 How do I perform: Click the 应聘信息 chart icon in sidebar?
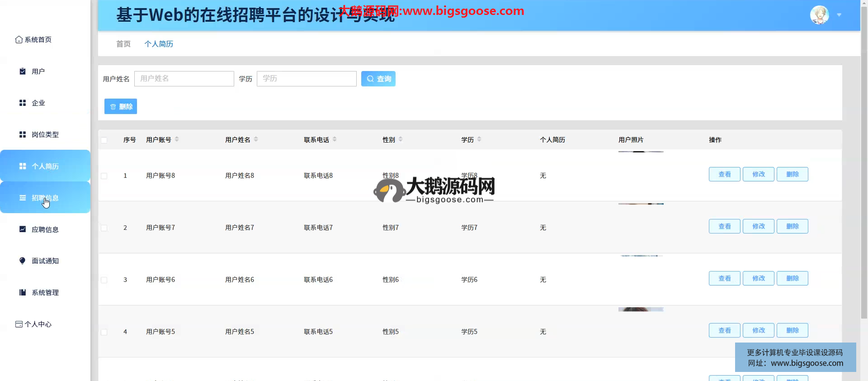click(x=23, y=229)
